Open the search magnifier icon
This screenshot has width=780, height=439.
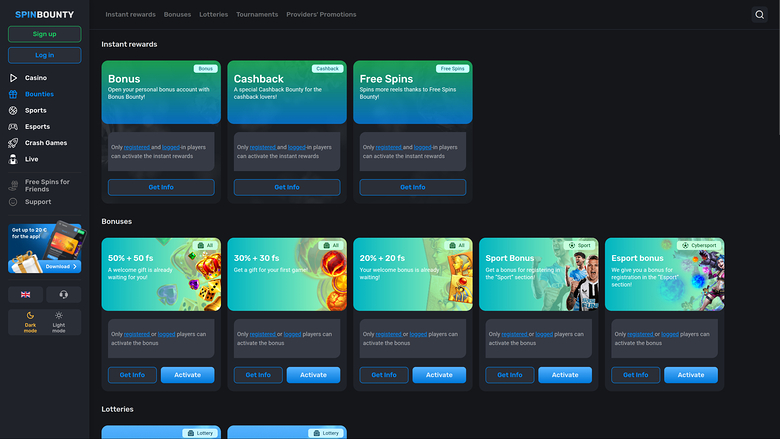point(759,14)
